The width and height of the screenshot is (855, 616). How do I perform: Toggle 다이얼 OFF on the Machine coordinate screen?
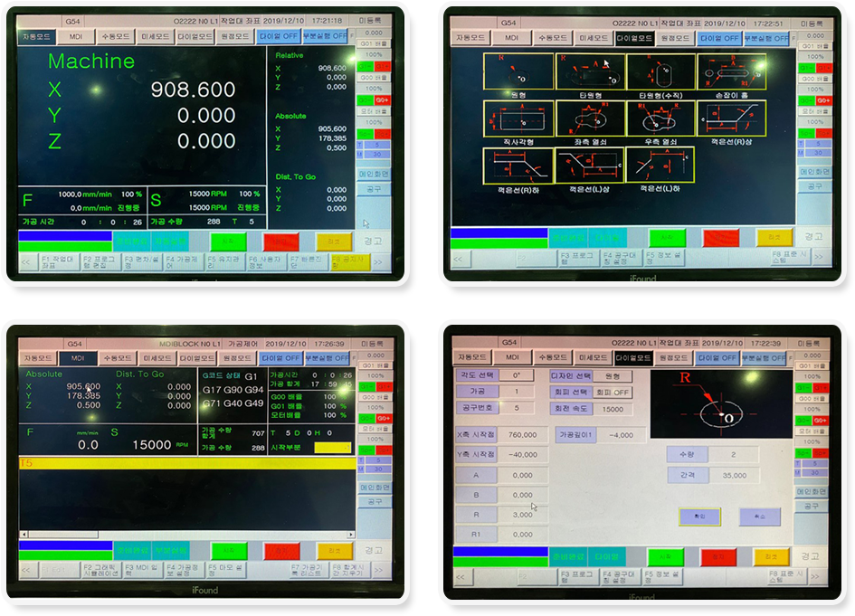click(x=279, y=36)
